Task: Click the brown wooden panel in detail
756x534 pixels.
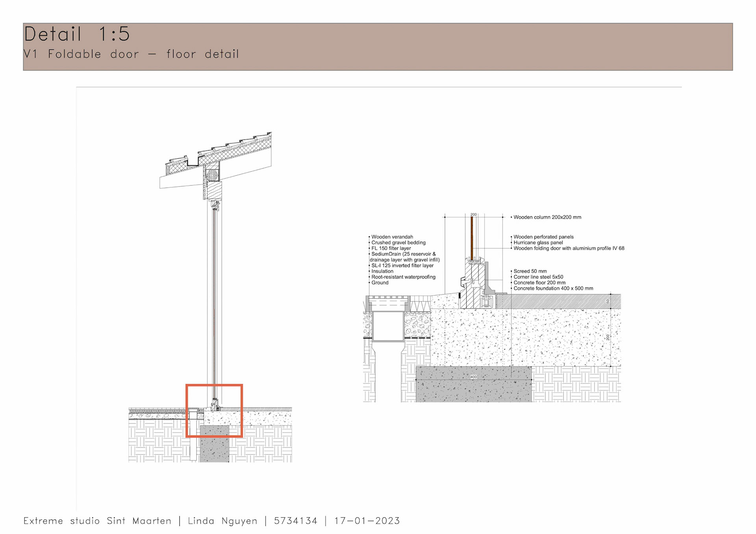Action: pyautogui.click(x=472, y=238)
